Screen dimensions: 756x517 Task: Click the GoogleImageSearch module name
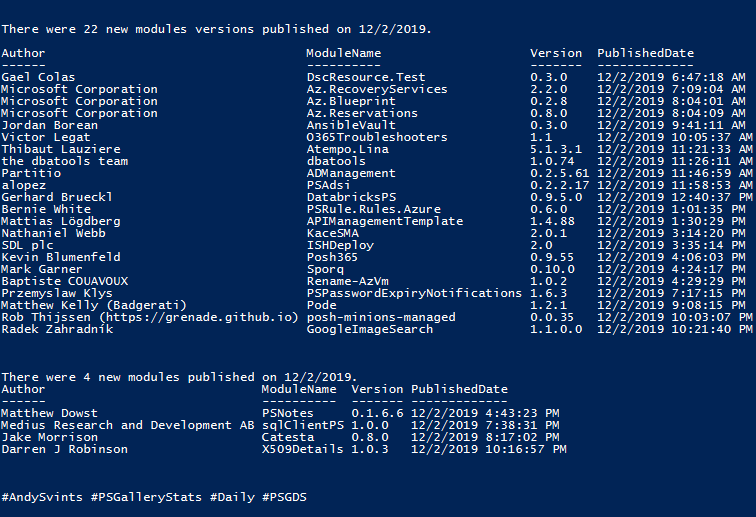coord(370,329)
